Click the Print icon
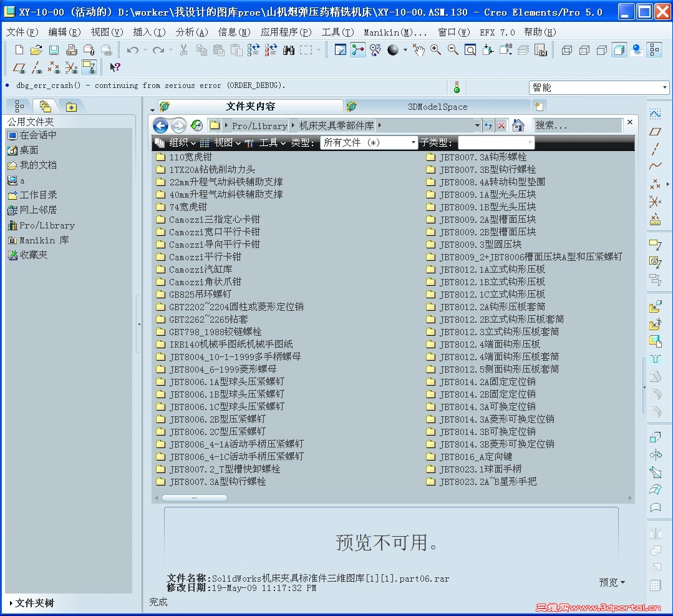 point(72,50)
